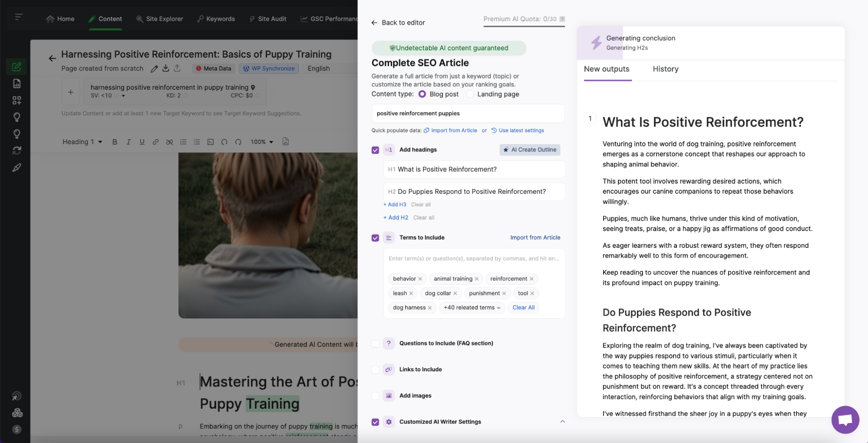Click Back to editor link
This screenshot has height=443, width=868.
click(x=398, y=23)
